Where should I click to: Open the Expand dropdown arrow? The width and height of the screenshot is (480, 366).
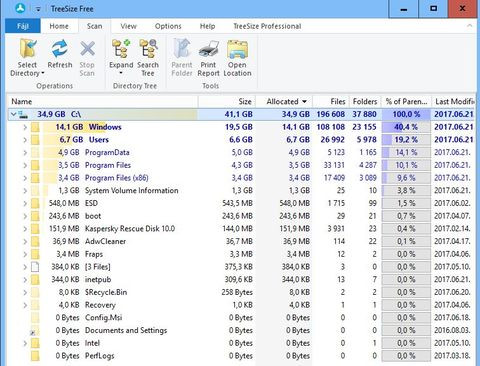click(121, 73)
